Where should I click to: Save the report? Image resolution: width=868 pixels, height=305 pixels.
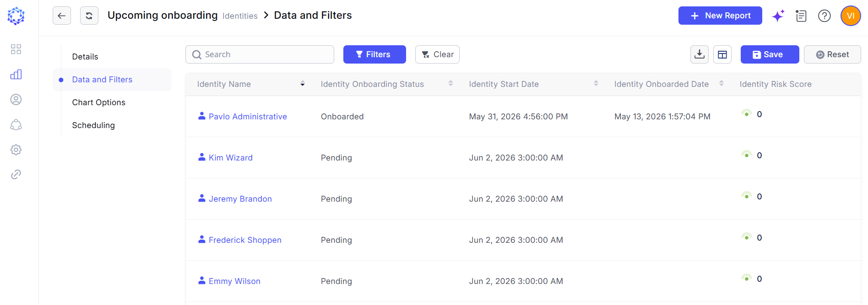[770, 54]
